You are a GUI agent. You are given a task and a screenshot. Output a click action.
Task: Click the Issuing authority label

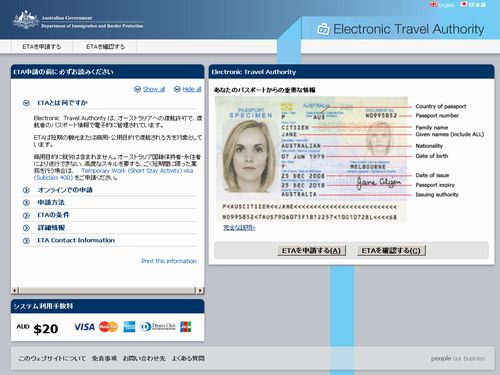[437, 195]
